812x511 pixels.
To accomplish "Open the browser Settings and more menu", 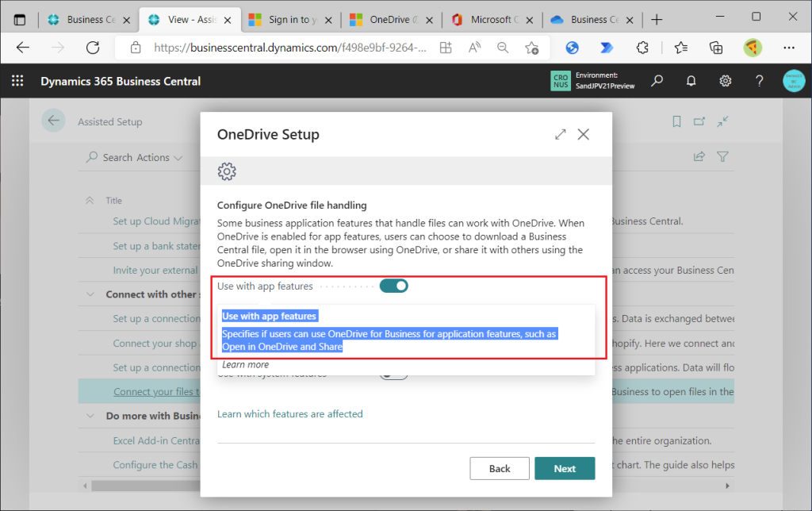I will [x=789, y=48].
